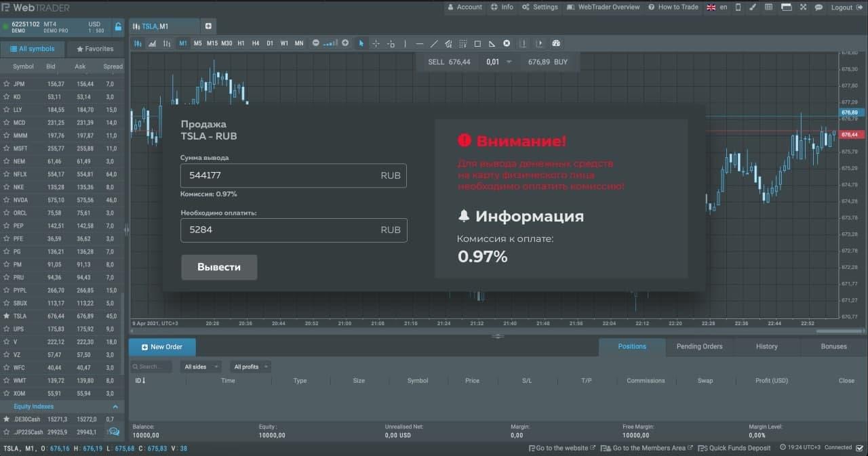Draw a vertical line tool
Screen dimensions: 868x456
405,43
